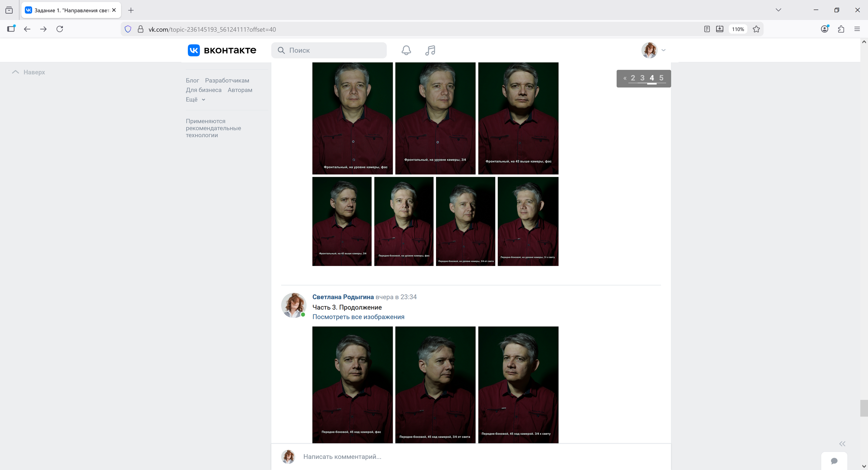This screenshot has width=868, height=470.
Task: Open Светлана Родыгина's profile link
Action: [343, 297]
